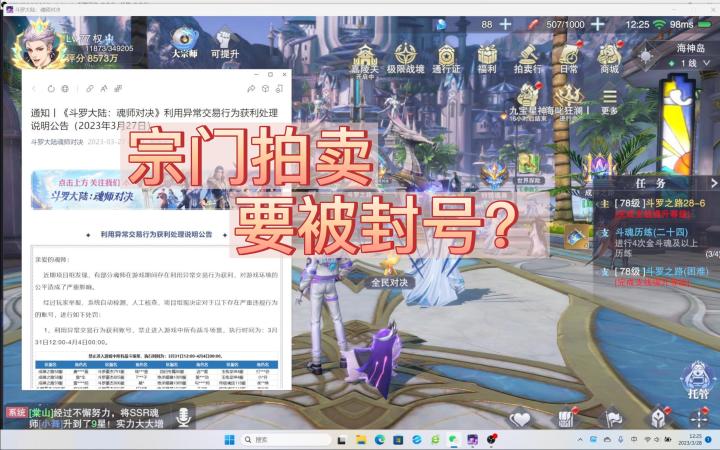Open the 嘉陵关 event icon
720x450 pixels.
tap(365, 60)
